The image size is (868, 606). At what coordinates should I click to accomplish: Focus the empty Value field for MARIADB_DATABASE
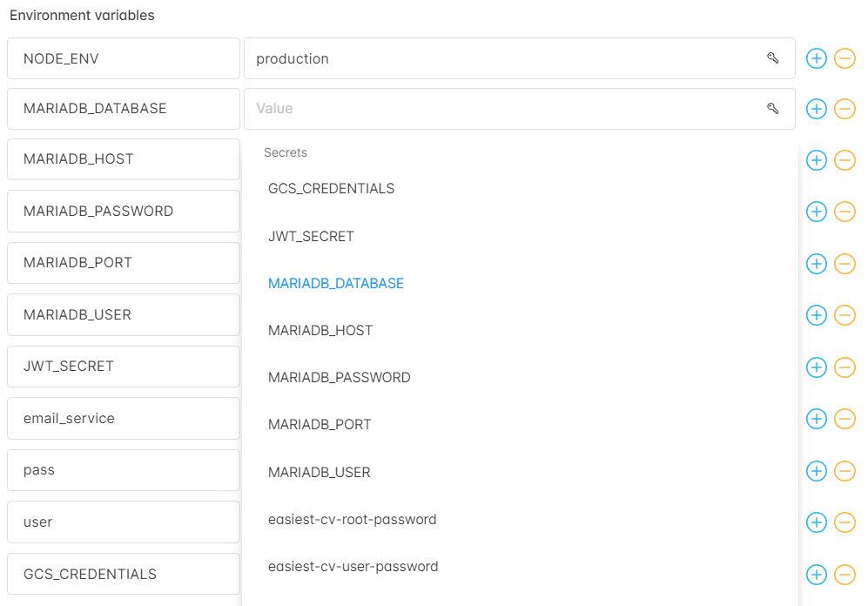click(519, 109)
